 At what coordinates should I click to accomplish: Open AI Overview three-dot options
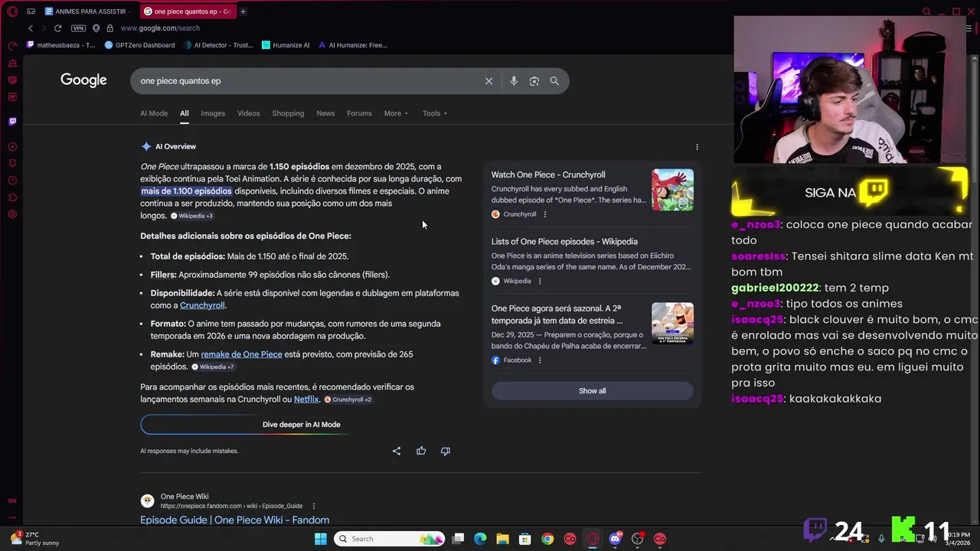[697, 147]
